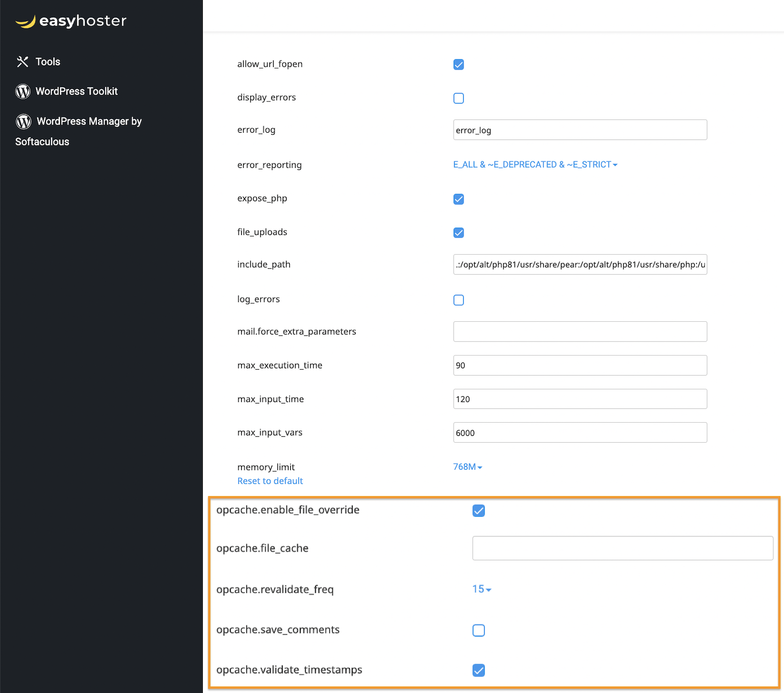Viewport: 784px width, 693px height.
Task: Click the WordPress Toolkit logo icon
Action: click(23, 92)
